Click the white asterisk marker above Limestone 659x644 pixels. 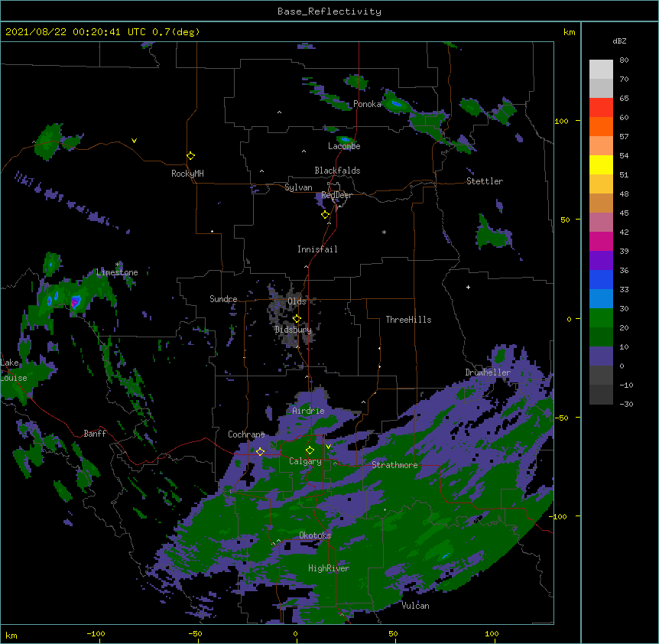point(117,265)
